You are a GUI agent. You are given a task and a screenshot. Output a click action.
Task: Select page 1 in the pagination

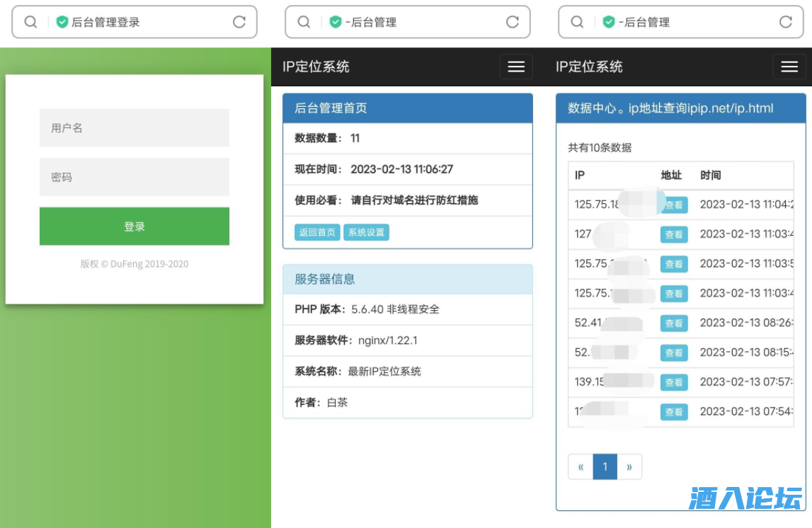(x=605, y=467)
